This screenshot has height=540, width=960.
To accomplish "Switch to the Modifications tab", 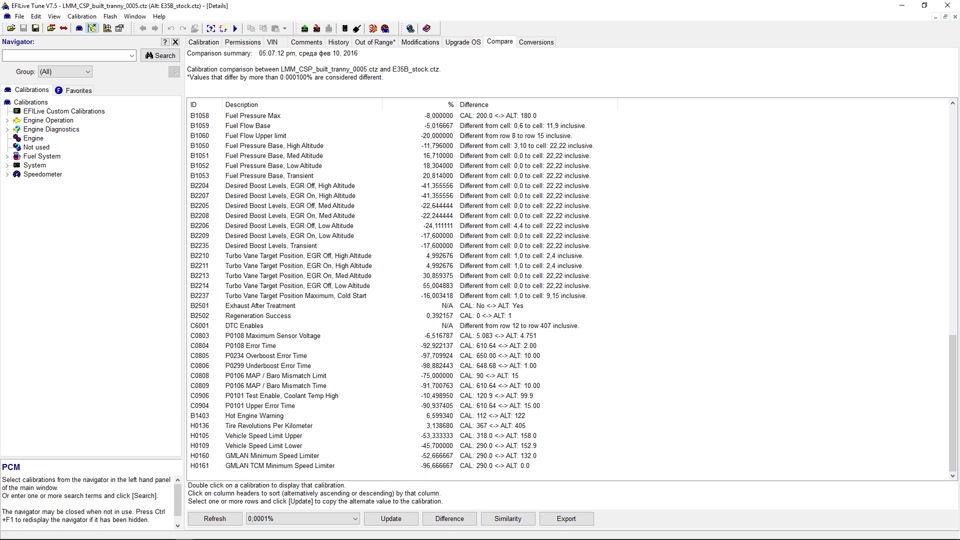I will coord(420,42).
